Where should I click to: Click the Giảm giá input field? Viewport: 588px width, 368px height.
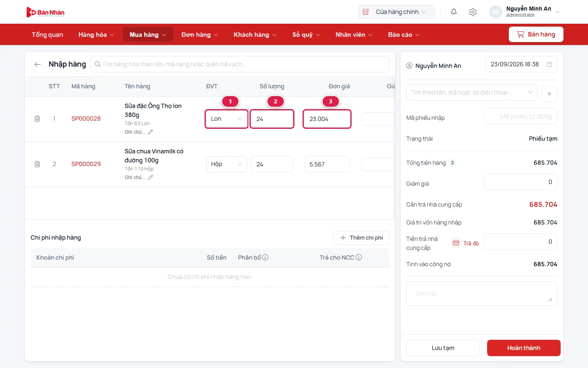tap(521, 182)
